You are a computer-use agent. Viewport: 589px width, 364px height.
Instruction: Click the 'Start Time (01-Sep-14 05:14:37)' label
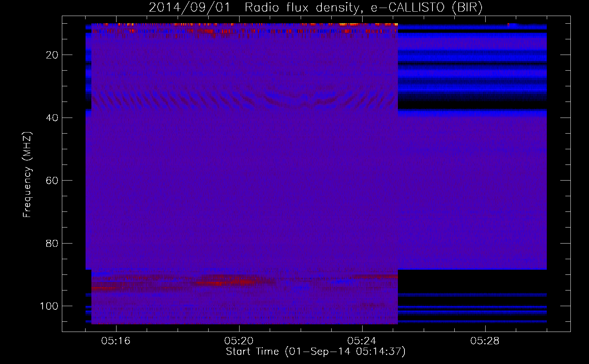tap(316, 352)
